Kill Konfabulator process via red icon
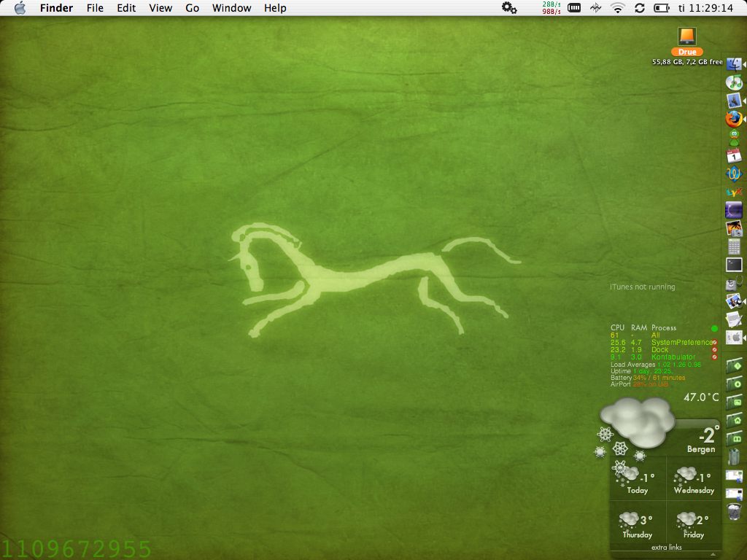747x560 pixels. coord(715,357)
